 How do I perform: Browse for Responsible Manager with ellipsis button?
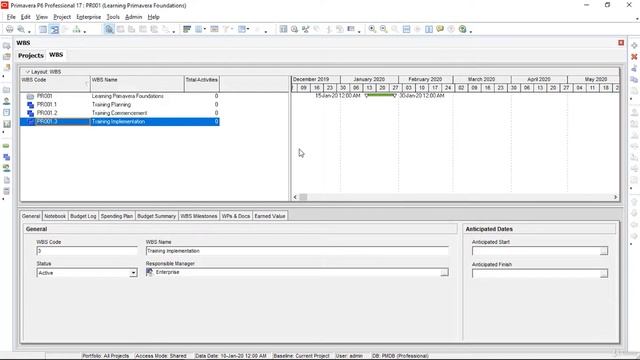click(444, 272)
